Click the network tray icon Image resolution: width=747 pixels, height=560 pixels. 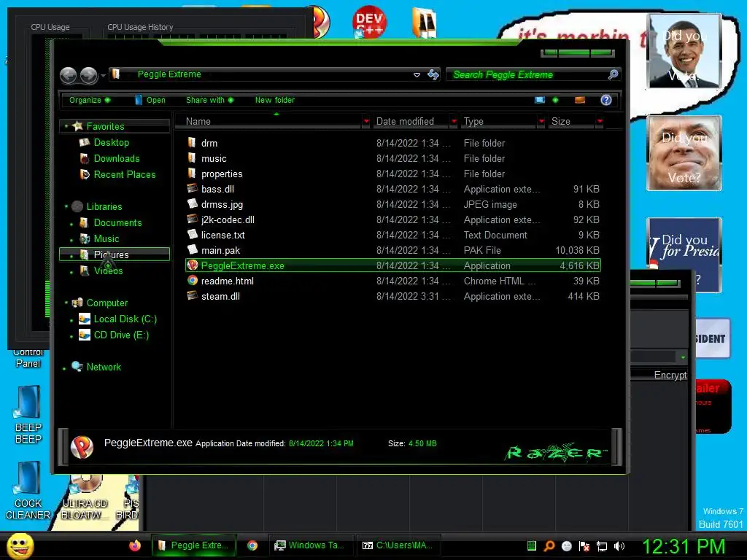point(602,546)
